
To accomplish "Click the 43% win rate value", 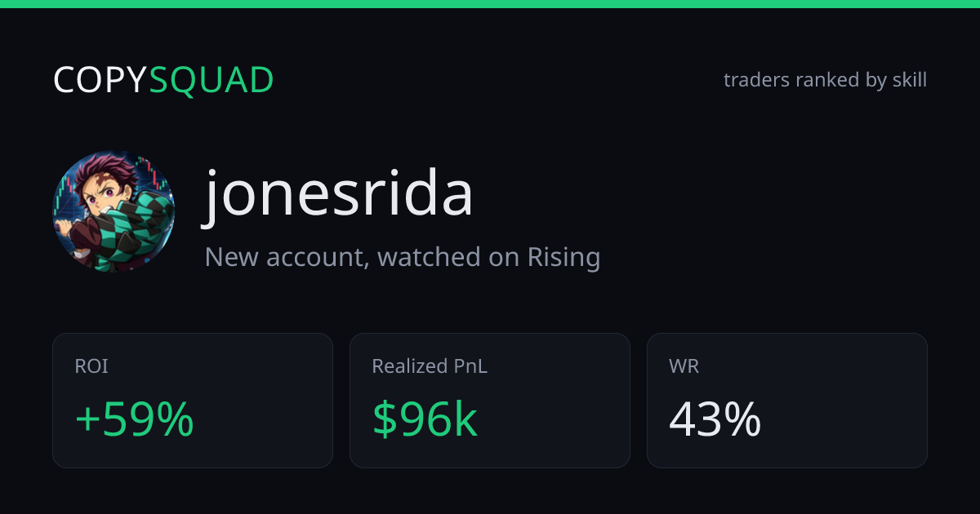I will (715, 420).
